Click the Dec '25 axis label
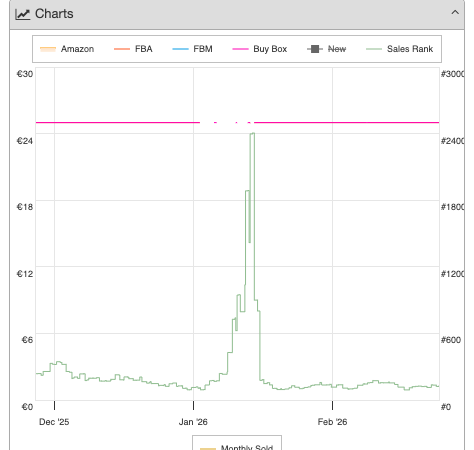The height and width of the screenshot is (450, 474). [x=54, y=422]
